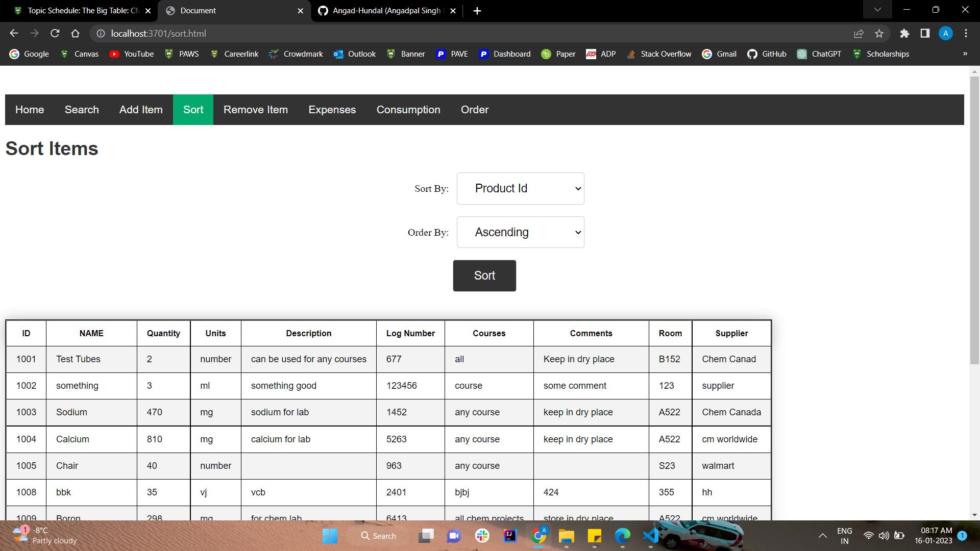The image size is (980, 551).
Task: Open the ADP bookmark
Action: [601, 54]
